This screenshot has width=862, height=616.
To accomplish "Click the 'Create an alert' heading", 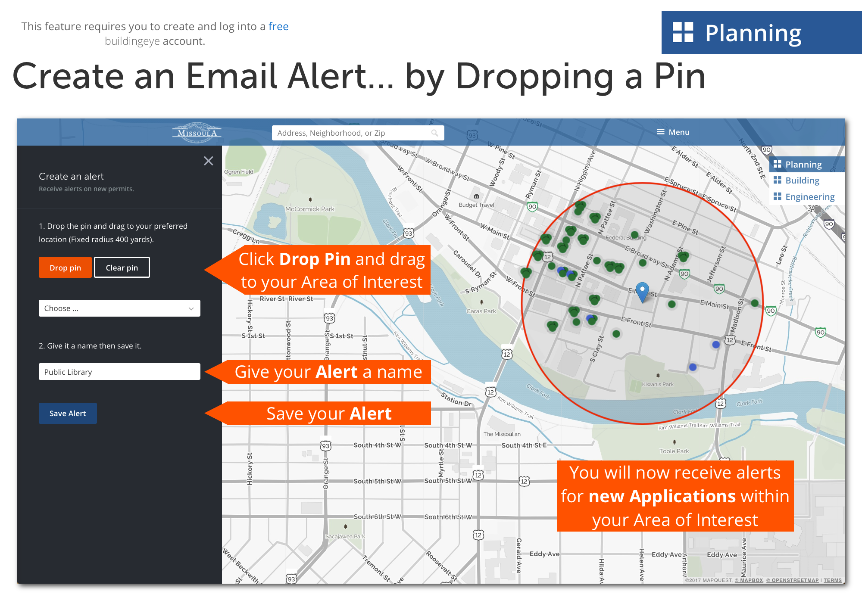I will (71, 176).
